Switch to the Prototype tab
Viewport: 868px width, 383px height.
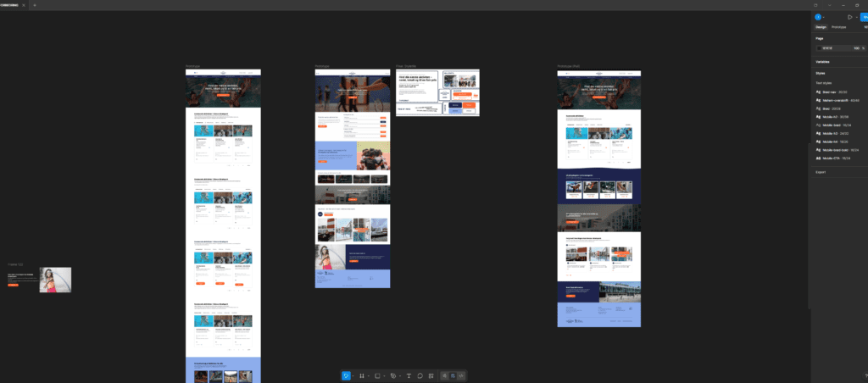pyautogui.click(x=838, y=26)
